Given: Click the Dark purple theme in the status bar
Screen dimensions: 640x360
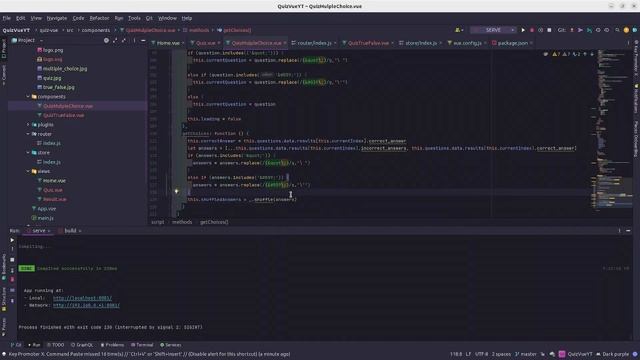Looking at the screenshot, I should pyautogui.click(x=613, y=354).
